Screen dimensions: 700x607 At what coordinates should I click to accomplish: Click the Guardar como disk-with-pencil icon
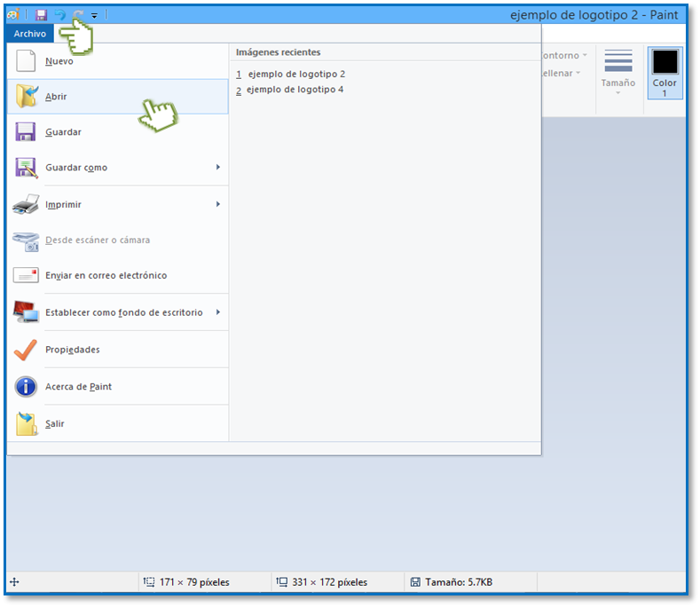point(27,168)
